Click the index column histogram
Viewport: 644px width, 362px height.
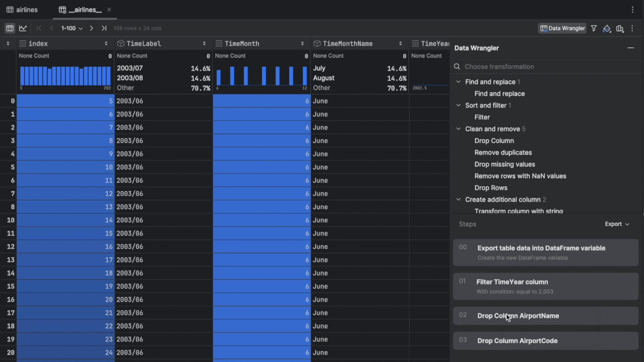tap(65, 76)
